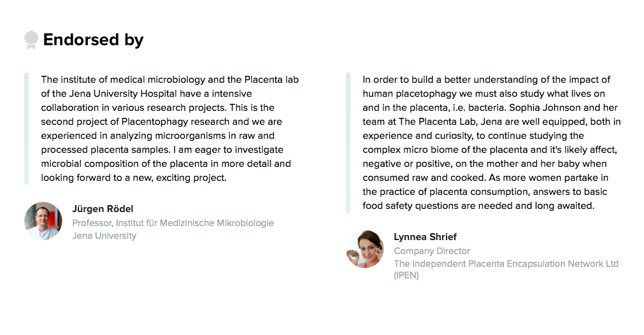Click the 'Company Director' title text
Image resolution: width=644 pixels, height=335 pixels.
(432, 251)
